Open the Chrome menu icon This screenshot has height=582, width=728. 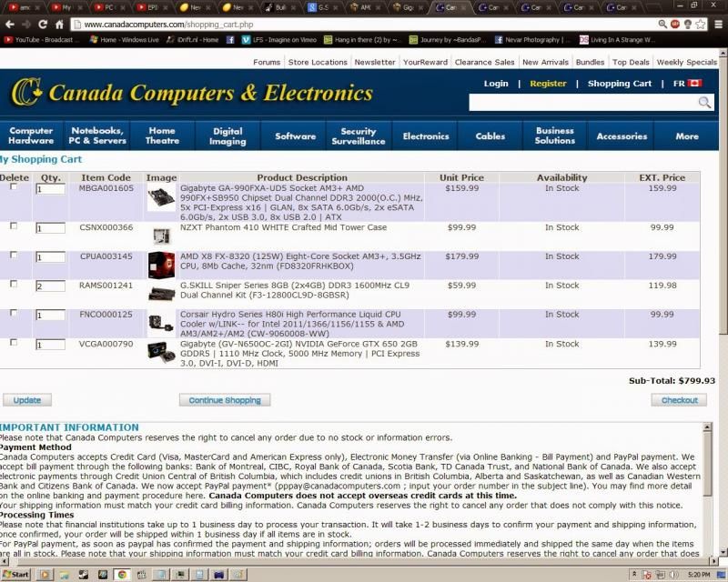pos(718,25)
